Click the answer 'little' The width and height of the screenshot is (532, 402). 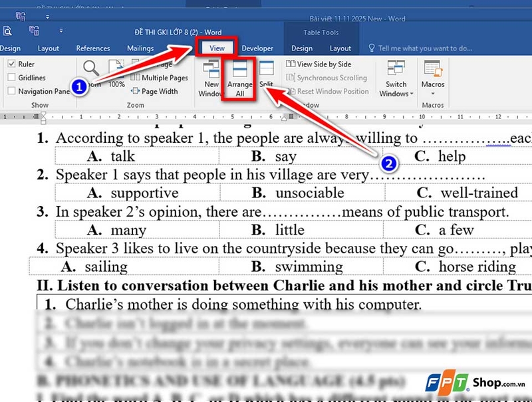pyautogui.click(x=290, y=229)
